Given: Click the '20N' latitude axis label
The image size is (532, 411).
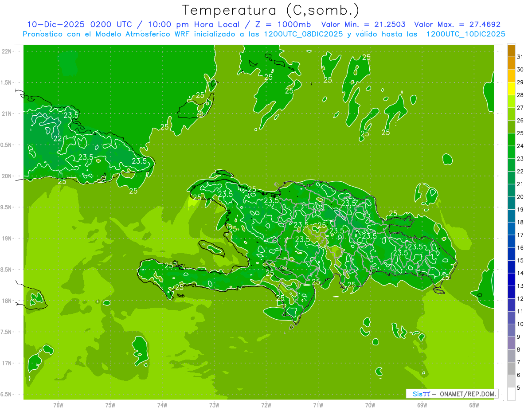Looking at the screenshot, I should tap(7, 176).
